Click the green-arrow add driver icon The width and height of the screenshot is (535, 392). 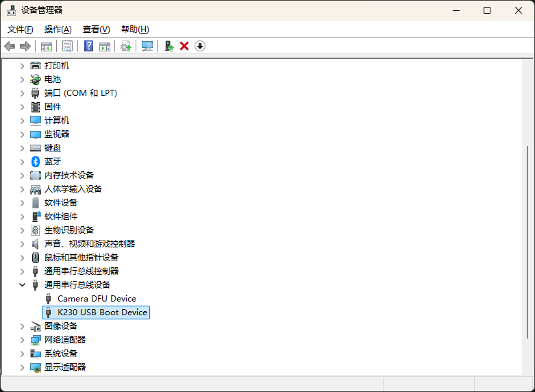169,46
